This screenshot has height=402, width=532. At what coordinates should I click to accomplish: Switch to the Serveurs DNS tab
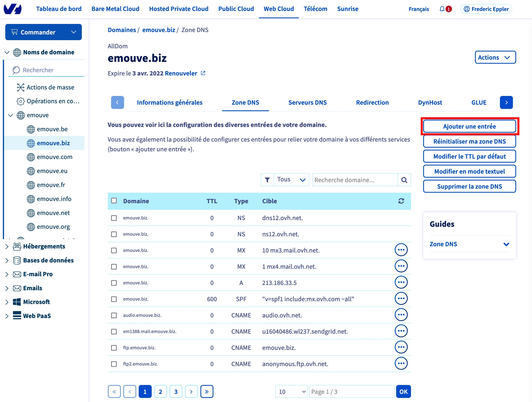click(307, 103)
